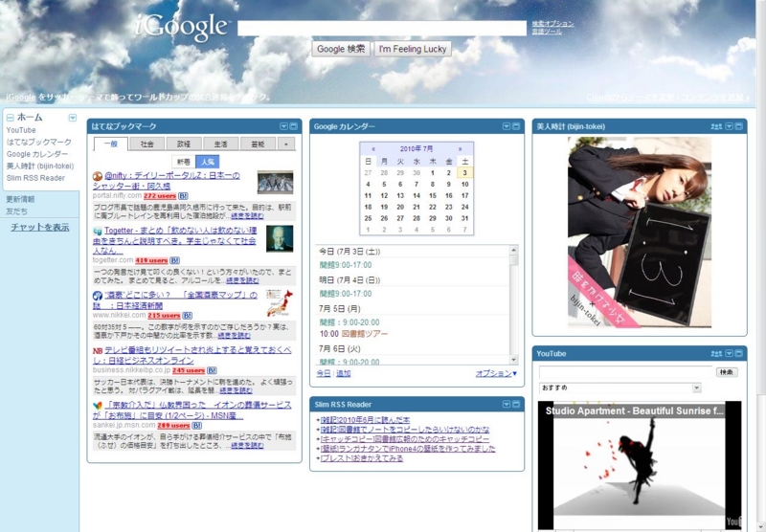
Task: Click the + tab for more categories
Action: pos(286,144)
